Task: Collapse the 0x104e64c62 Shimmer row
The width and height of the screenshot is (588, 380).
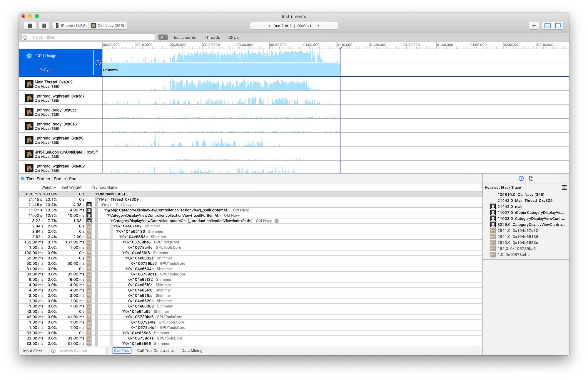Action: click(124, 312)
